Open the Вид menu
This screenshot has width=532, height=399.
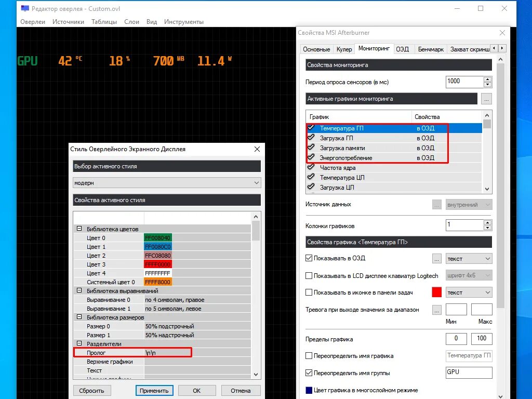click(152, 22)
